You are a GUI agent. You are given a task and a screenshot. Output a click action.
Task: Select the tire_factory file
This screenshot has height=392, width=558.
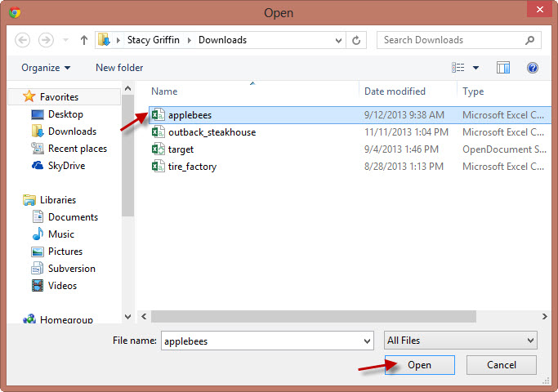pos(192,166)
